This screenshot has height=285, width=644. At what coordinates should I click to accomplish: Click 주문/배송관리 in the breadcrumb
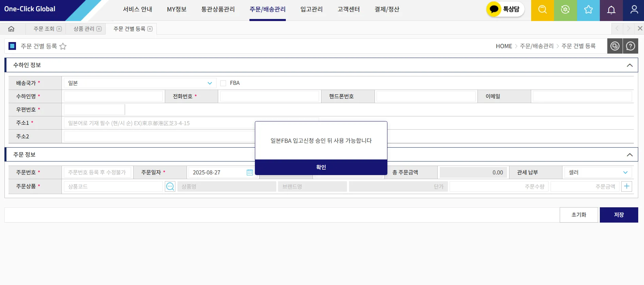537,46
